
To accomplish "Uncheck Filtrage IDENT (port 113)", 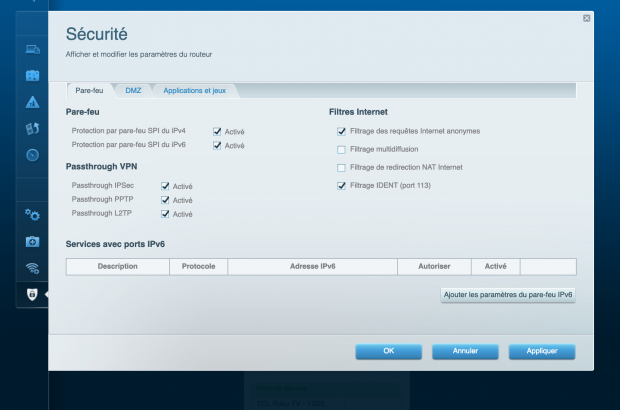I will coord(342,185).
